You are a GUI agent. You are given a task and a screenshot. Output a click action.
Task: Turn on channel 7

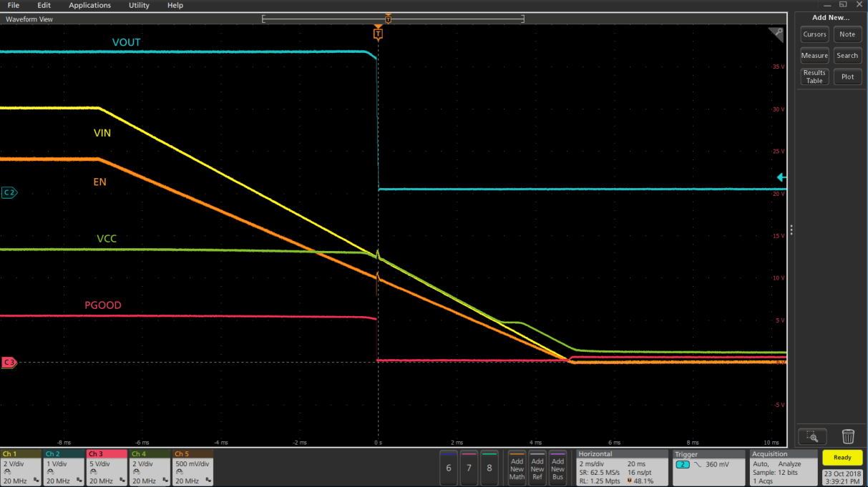click(469, 467)
